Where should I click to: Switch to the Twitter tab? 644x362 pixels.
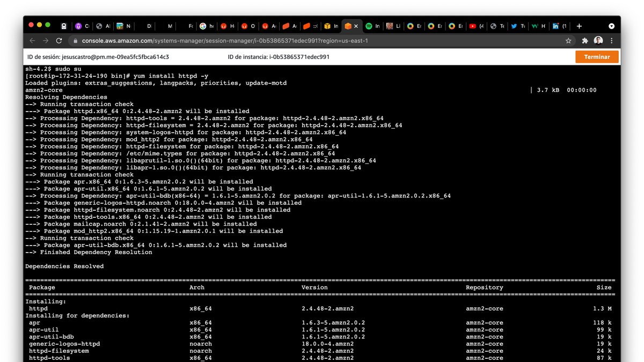(514, 26)
